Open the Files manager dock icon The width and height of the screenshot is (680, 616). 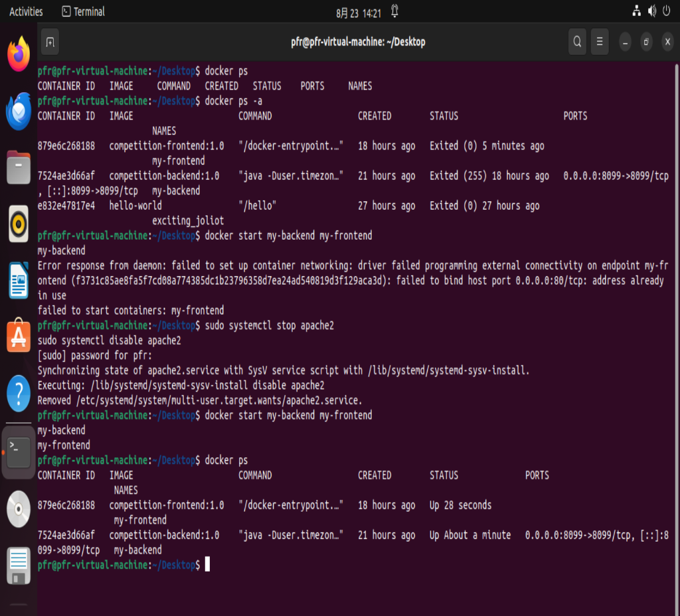coord(19,168)
